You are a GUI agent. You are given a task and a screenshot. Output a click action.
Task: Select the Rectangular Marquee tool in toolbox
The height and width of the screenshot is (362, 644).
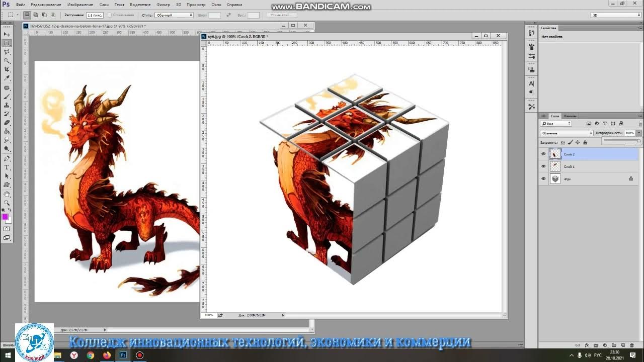pos(8,43)
